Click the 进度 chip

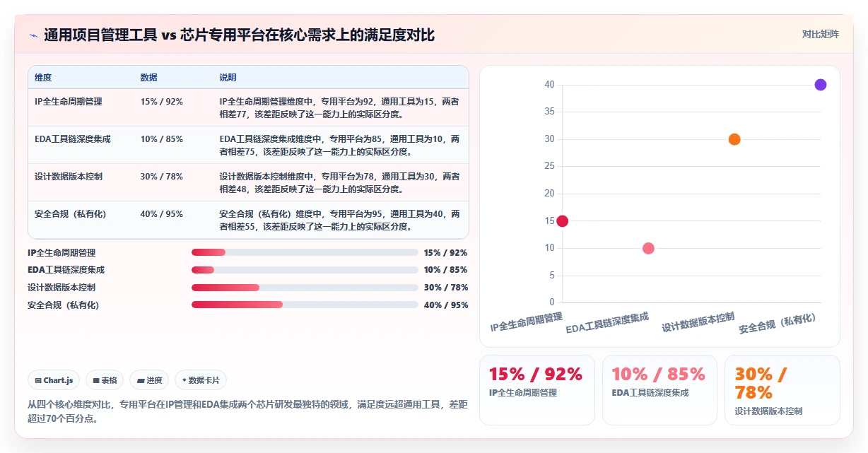[x=149, y=380]
